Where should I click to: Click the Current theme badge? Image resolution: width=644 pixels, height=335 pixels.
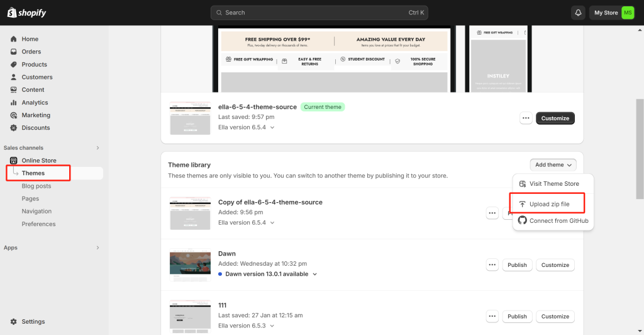click(323, 107)
